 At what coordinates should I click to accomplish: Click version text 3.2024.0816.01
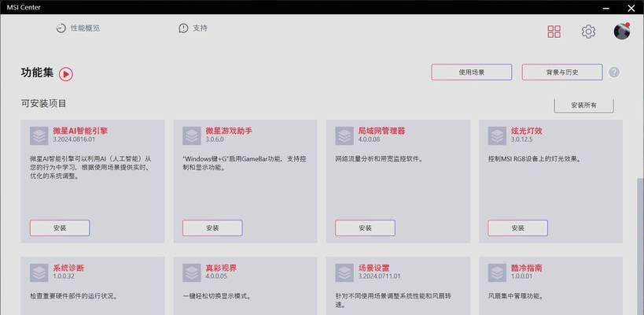click(74, 139)
